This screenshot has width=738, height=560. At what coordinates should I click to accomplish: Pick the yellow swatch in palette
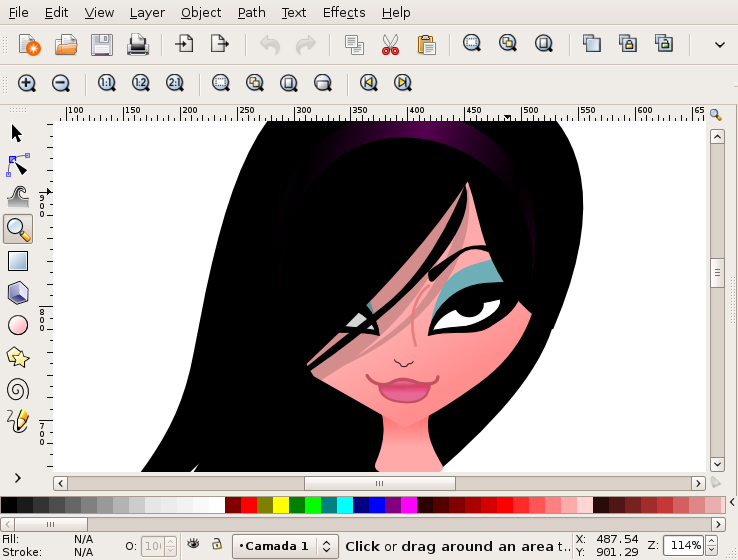[281, 505]
